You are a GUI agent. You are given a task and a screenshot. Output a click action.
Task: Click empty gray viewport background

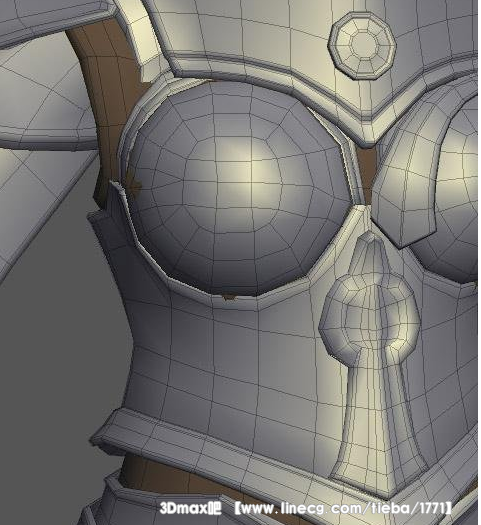pyautogui.click(x=50, y=368)
